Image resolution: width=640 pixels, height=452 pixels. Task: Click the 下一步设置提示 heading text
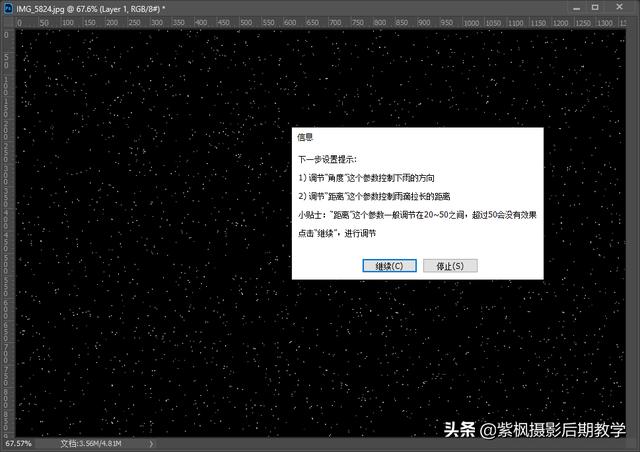click(327, 159)
